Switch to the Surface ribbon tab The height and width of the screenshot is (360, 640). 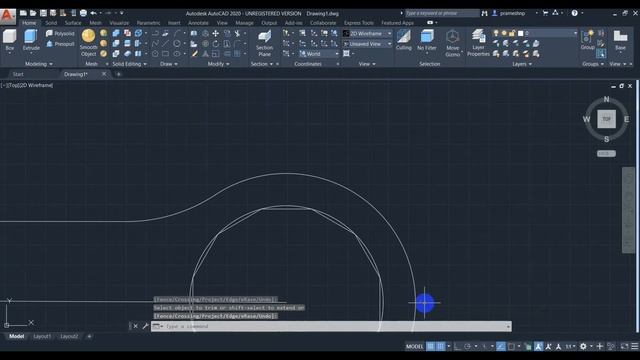pos(73,23)
